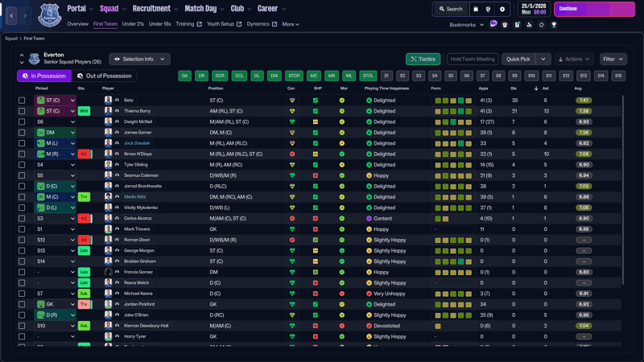Click Beto's form squares indicator
The image size is (644, 362).
point(453,100)
